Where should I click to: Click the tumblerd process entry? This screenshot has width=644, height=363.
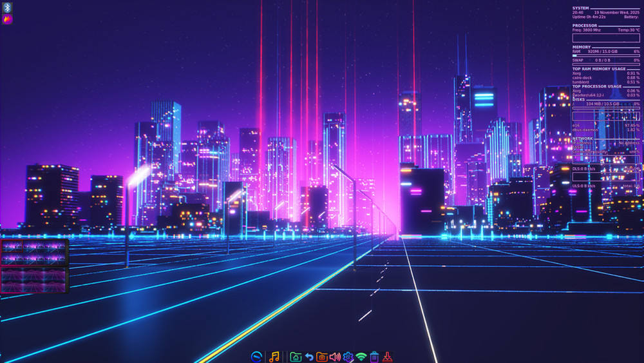tap(580, 82)
